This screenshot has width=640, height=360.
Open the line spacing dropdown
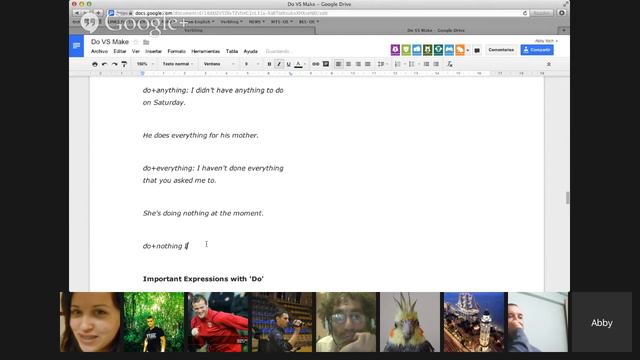(382, 64)
